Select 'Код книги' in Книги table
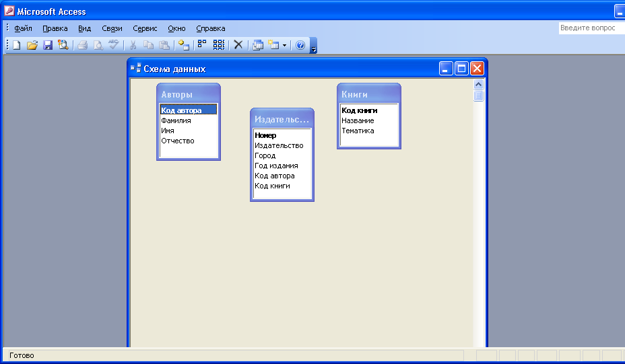Screen dimensions: 625x364 (369, 110)
